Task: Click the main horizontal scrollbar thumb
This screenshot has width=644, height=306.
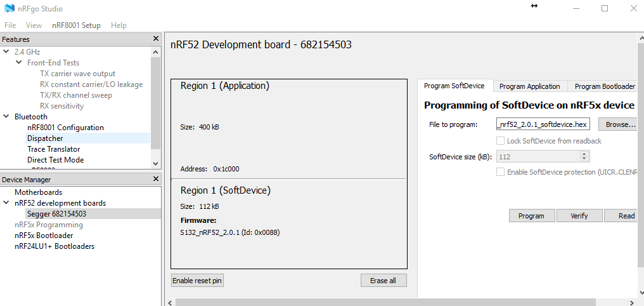Action: [385, 302]
